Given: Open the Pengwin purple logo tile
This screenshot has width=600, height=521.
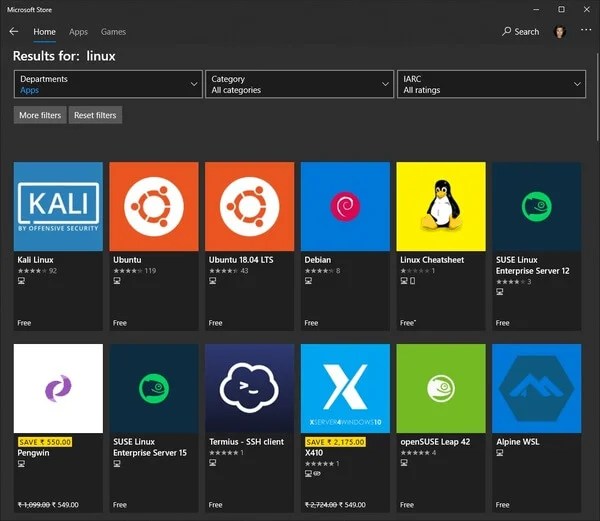Looking at the screenshot, I should [x=58, y=389].
